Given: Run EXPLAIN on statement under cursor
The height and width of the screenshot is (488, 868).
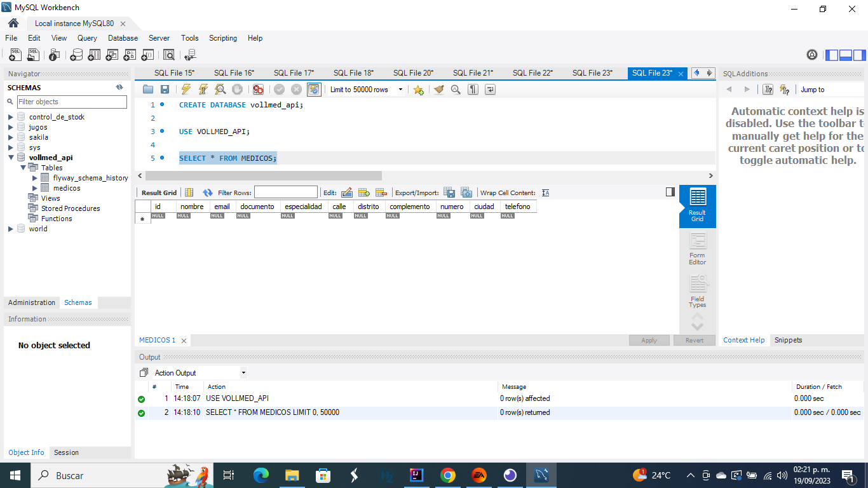Looking at the screenshot, I should pos(220,90).
